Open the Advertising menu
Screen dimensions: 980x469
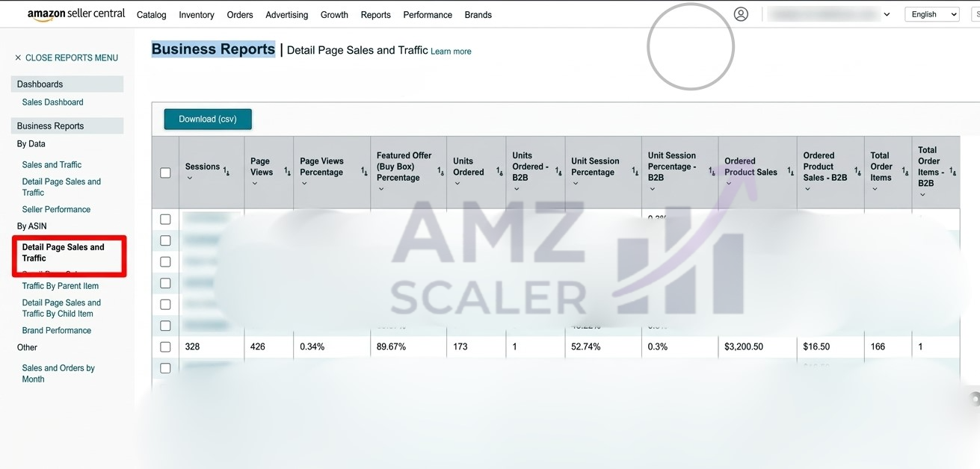pyautogui.click(x=287, y=15)
